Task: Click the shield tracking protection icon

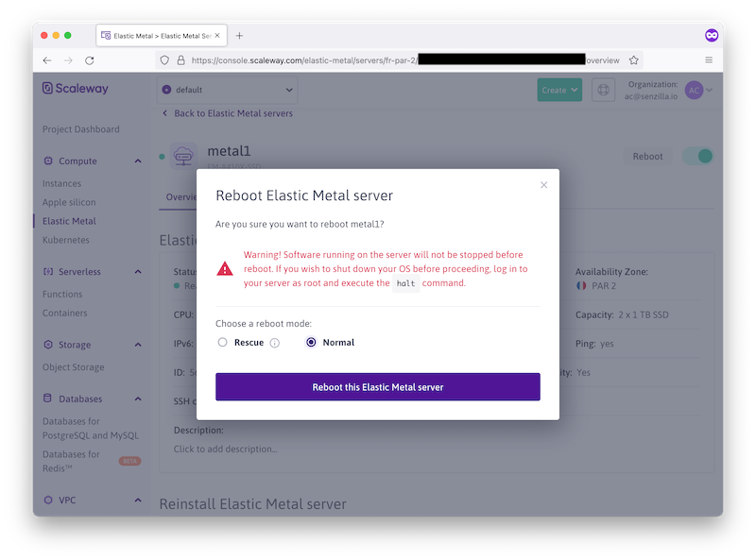Action: click(x=164, y=60)
